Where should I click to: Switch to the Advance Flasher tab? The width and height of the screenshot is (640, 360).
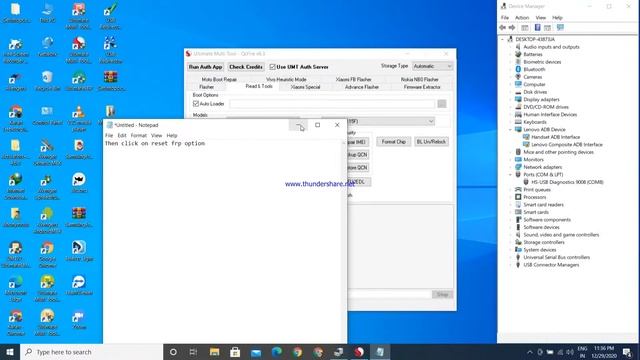(x=362, y=87)
